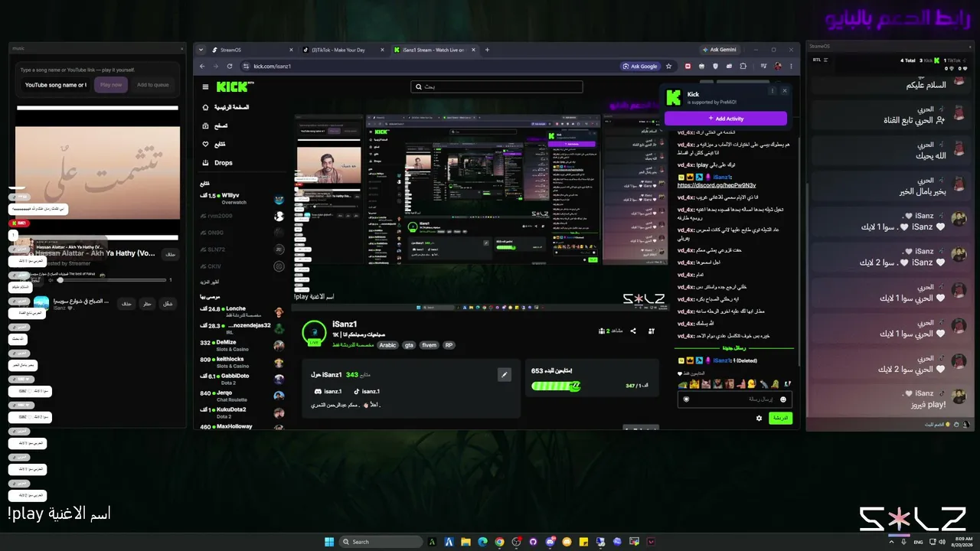980x551 pixels.
Task: Open a new browser tab
Action: [x=488, y=50]
